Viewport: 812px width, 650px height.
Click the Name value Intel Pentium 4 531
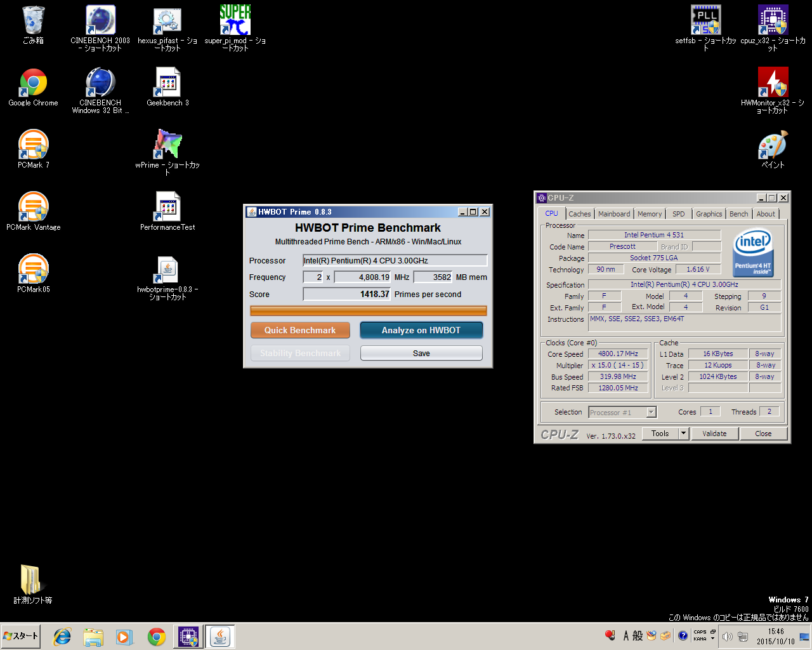[654, 235]
